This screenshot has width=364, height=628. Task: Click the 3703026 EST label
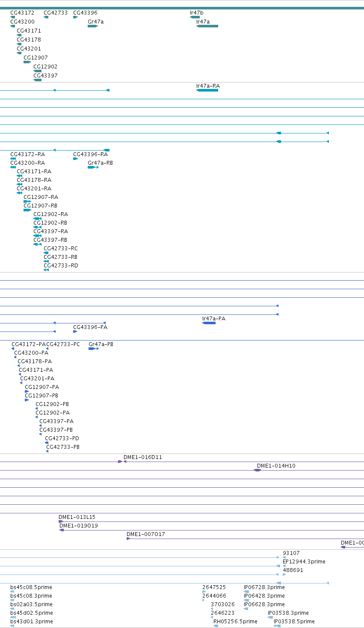(x=223, y=604)
